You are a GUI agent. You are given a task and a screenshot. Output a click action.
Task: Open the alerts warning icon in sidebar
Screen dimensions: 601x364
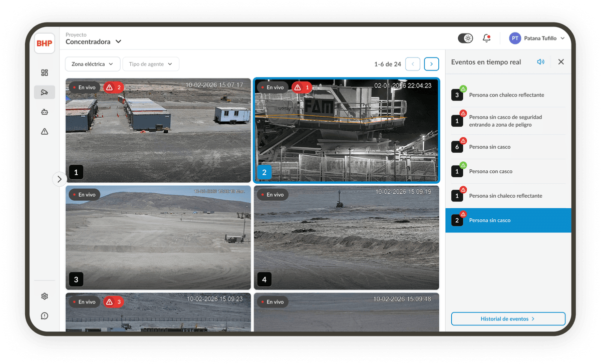click(x=45, y=131)
